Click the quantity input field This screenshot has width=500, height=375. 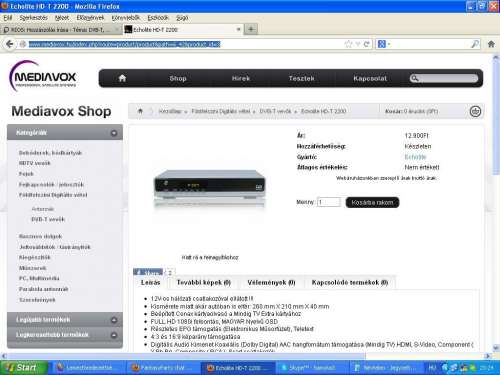(329, 202)
